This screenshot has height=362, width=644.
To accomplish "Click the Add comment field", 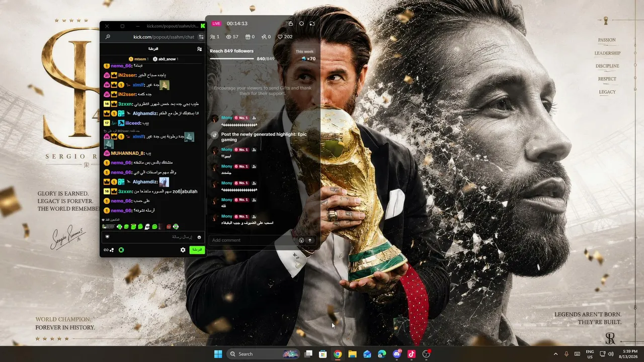I will pyautogui.click(x=262, y=240).
